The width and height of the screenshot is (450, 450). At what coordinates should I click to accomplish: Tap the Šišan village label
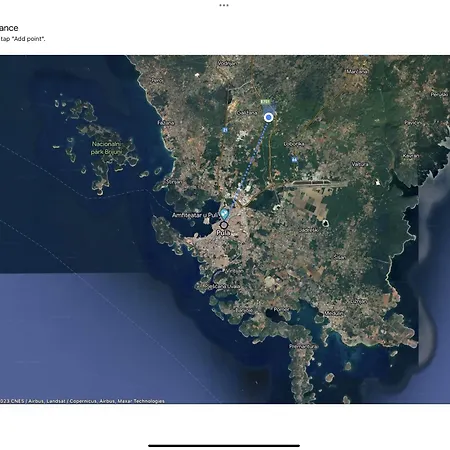tap(339, 257)
